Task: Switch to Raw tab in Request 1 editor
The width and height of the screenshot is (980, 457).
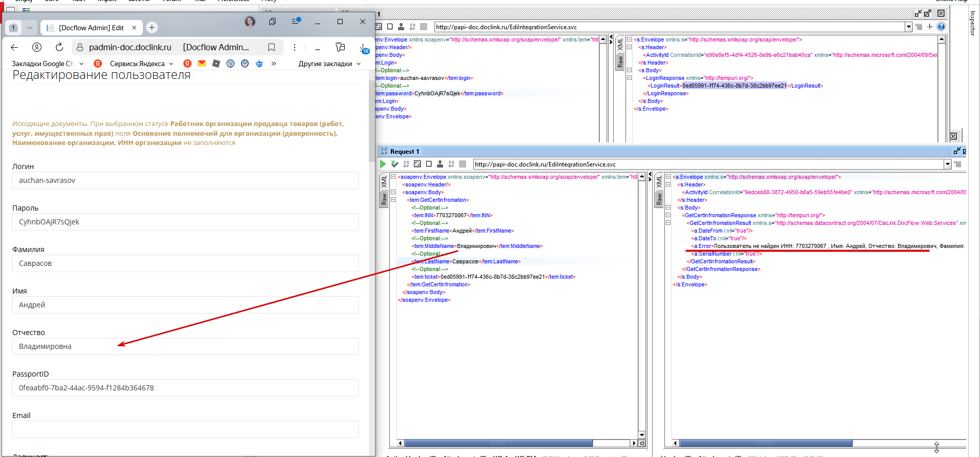Action: click(x=384, y=199)
